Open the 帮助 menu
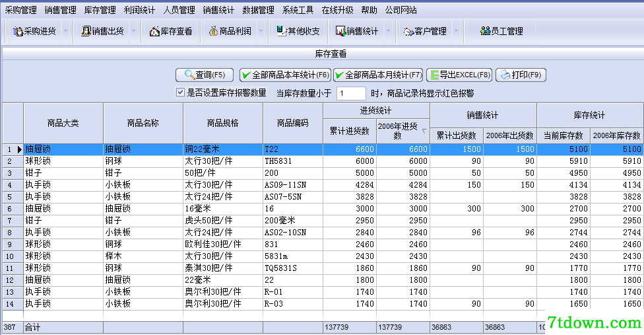This screenshot has height=335, width=644. [x=370, y=10]
